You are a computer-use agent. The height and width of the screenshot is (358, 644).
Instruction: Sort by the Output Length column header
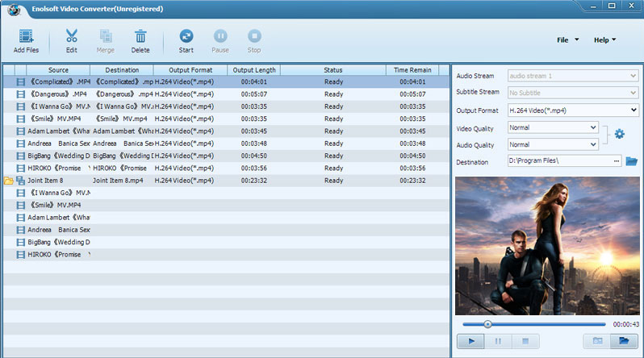(253, 70)
